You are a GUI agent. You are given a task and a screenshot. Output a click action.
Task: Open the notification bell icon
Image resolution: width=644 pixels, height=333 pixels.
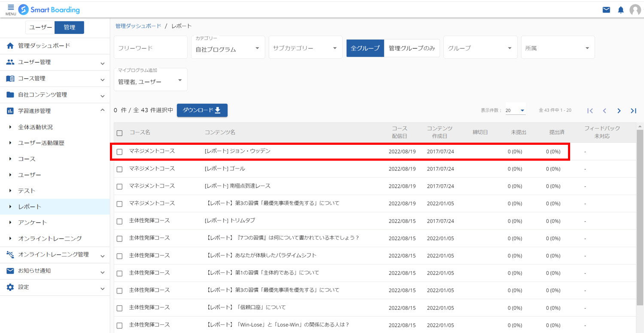[621, 10]
